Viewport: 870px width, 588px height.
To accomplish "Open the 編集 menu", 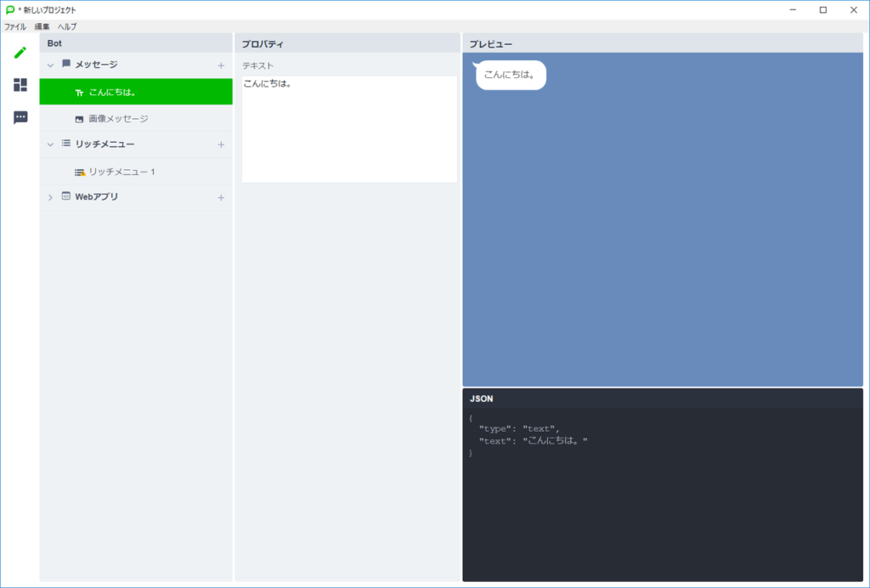I will click(x=42, y=26).
